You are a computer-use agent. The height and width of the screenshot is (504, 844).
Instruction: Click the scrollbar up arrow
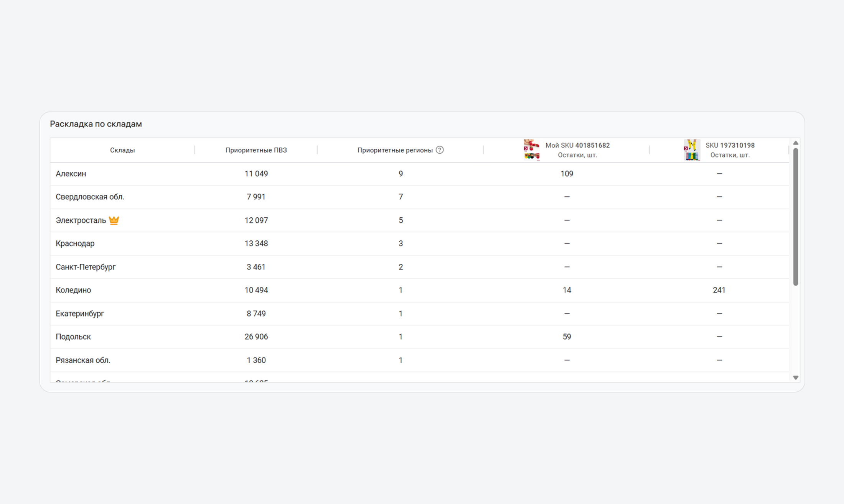click(x=796, y=143)
